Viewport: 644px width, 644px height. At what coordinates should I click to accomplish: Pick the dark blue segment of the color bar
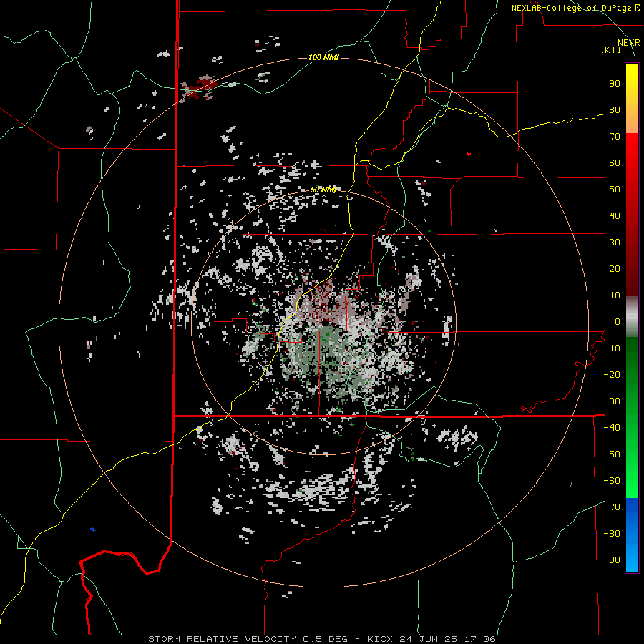[632, 509]
